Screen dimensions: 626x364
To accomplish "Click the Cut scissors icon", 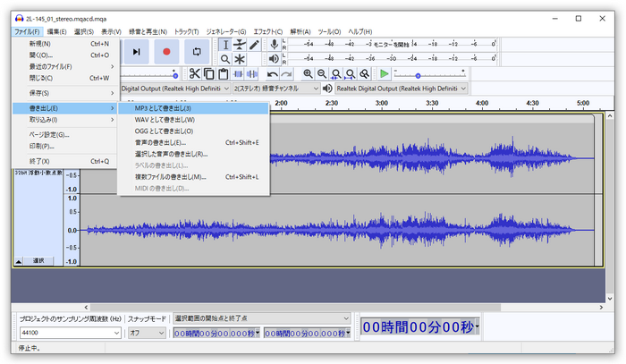I will pos(194,74).
